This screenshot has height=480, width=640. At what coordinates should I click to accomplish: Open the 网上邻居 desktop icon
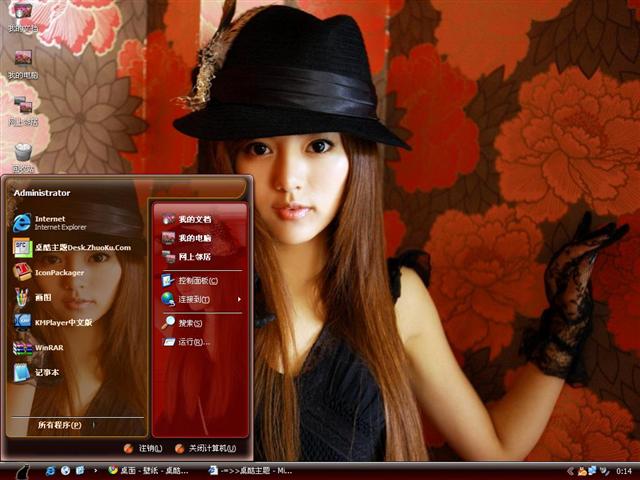pos(23,110)
